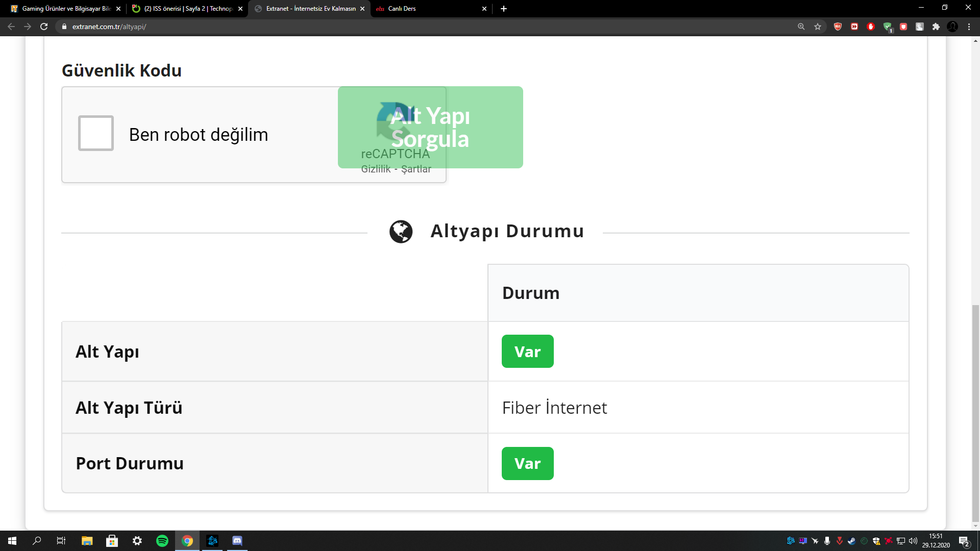The image size is (980, 551).
Task: Click the AdGuard green shield extension
Action: pos(887,27)
